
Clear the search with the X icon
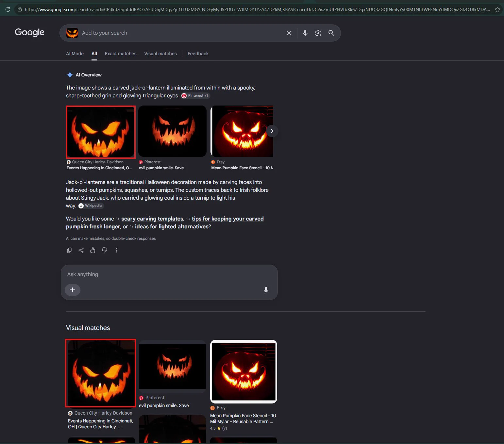point(289,33)
